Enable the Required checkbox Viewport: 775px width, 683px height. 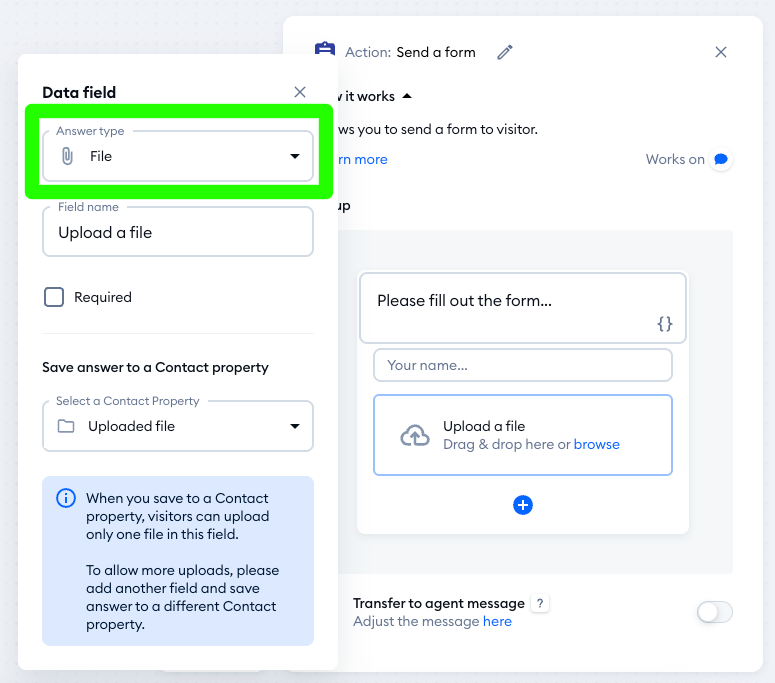(54, 297)
